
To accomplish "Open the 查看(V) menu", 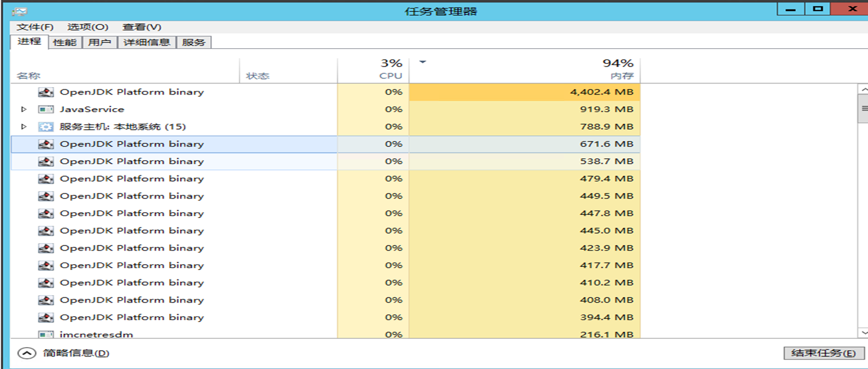I will tap(142, 27).
